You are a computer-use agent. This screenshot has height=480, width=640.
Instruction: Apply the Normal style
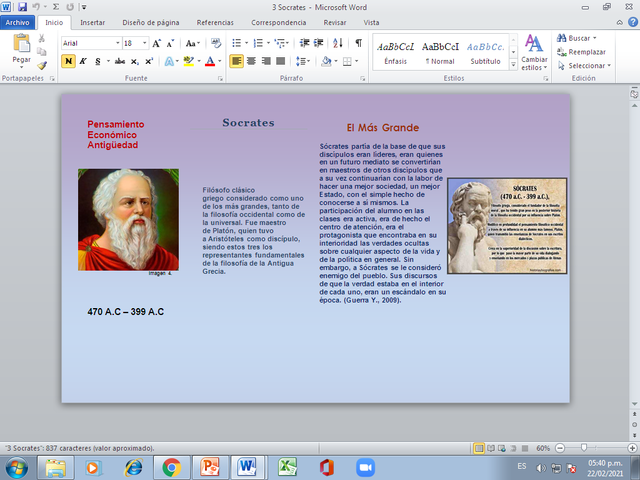coord(440,53)
